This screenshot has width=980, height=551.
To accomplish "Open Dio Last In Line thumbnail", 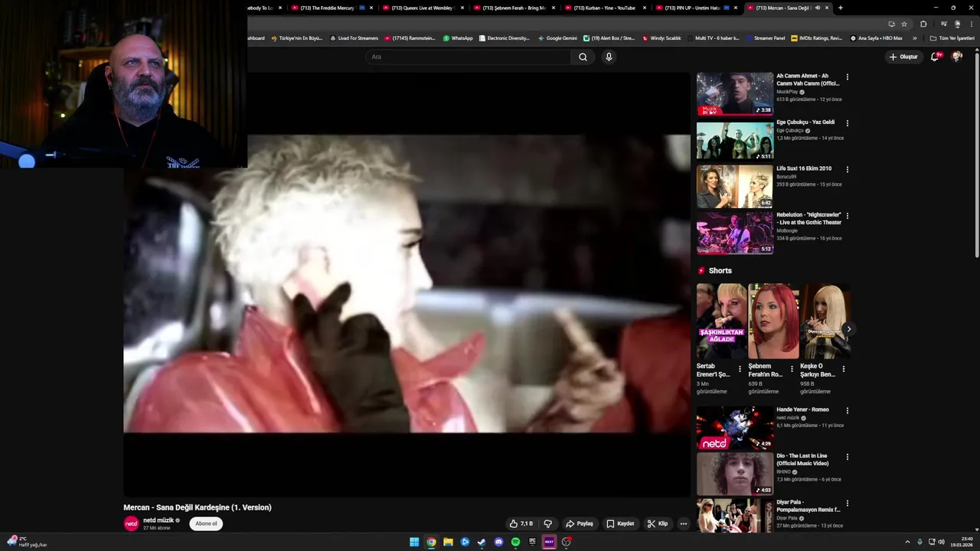I will [735, 474].
